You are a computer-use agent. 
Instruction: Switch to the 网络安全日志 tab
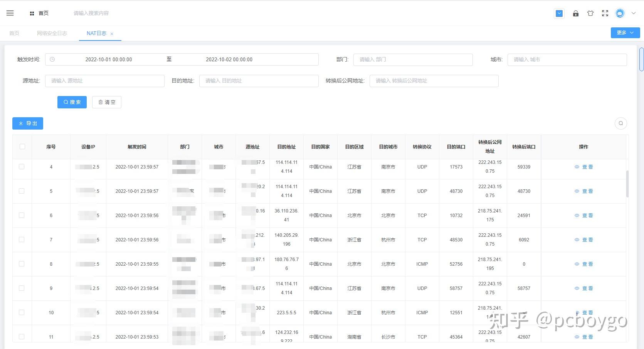52,33
